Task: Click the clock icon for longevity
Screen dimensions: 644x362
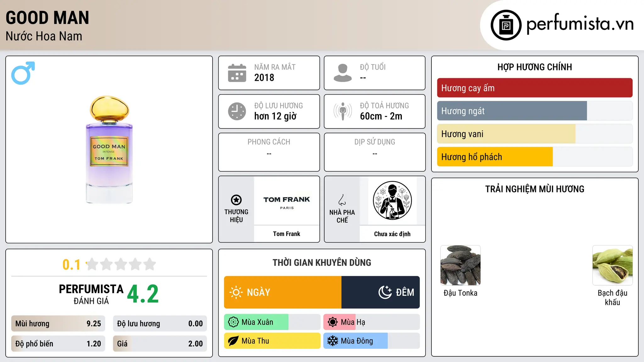Action: tap(237, 111)
